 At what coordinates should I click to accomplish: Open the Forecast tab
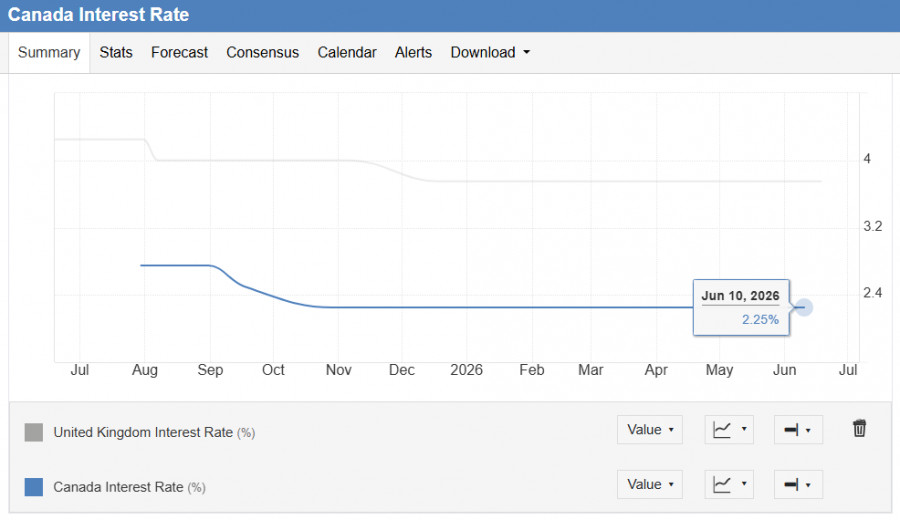179,52
